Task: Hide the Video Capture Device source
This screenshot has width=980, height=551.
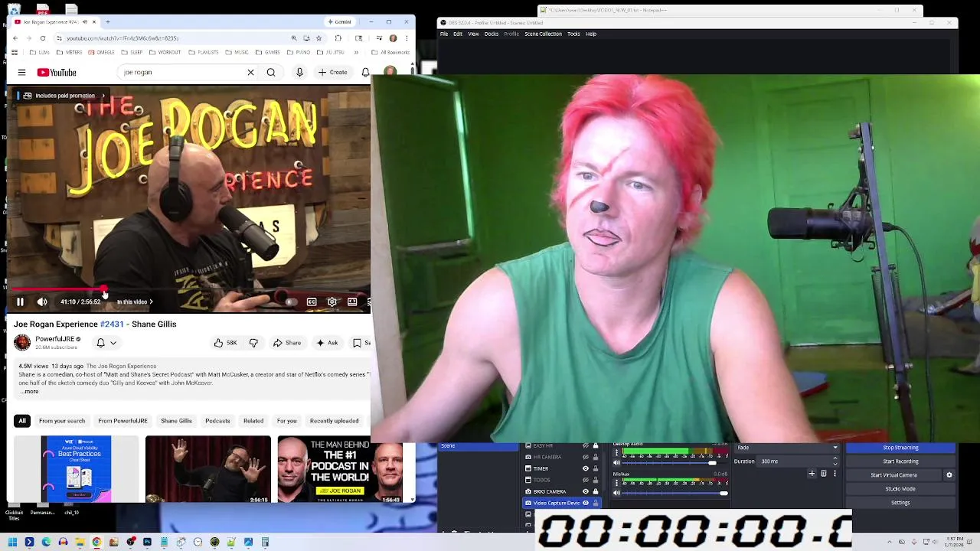Action: tap(586, 503)
